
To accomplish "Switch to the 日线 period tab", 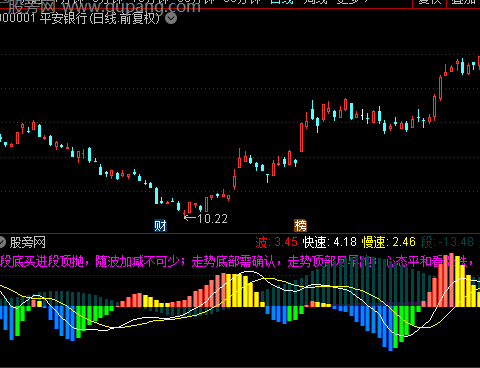I will tap(282, 2).
